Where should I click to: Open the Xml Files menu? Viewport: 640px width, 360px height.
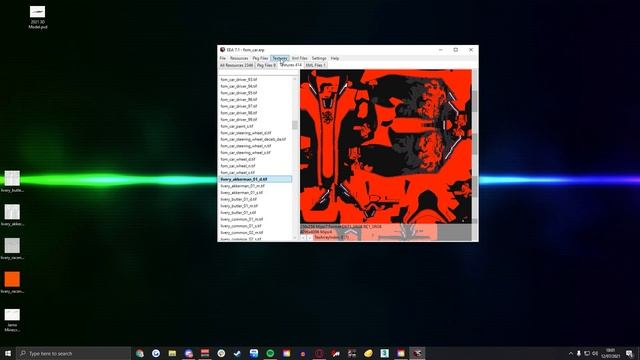click(300, 58)
